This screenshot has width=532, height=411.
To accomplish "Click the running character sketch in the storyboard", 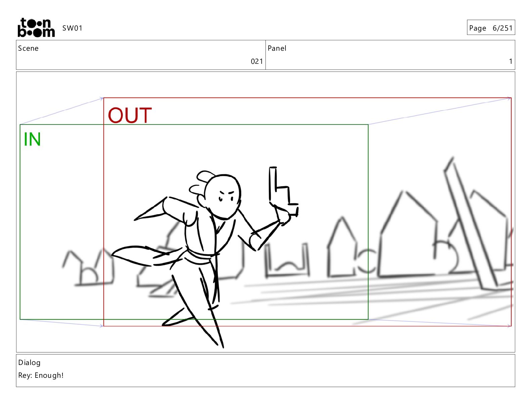I will [205, 257].
